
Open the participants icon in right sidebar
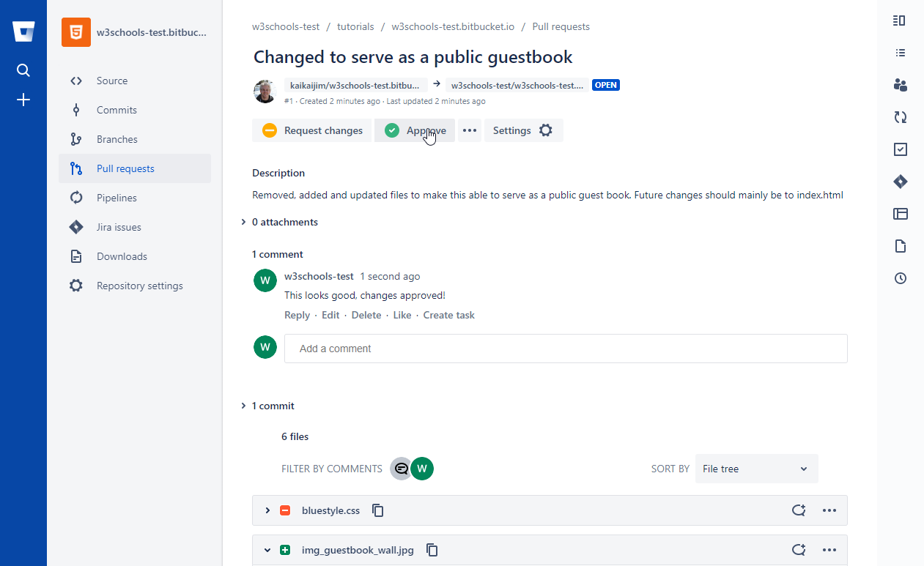[900, 85]
